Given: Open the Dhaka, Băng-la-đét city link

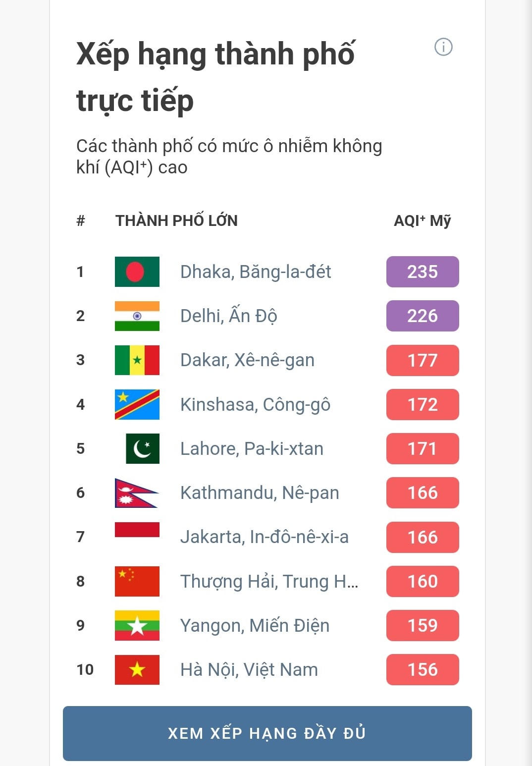Looking at the screenshot, I should click(256, 272).
